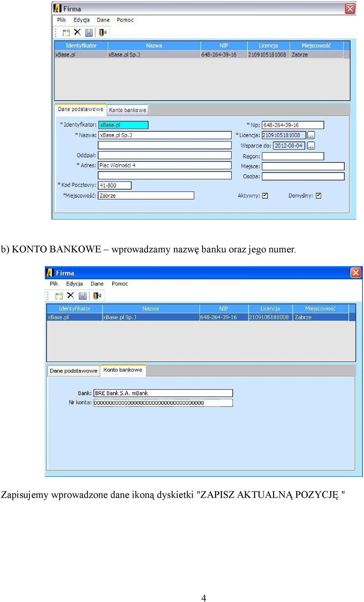The width and height of the screenshot is (364, 602).
Task: Click the empty Oddział input field
Action: pyautogui.click(x=165, y=155)
